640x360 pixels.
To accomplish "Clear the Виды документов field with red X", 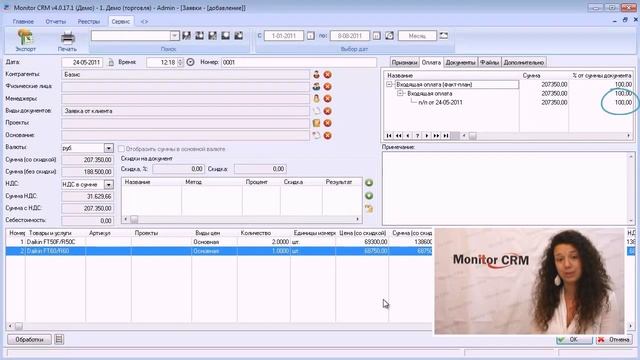I will point(327,111).
